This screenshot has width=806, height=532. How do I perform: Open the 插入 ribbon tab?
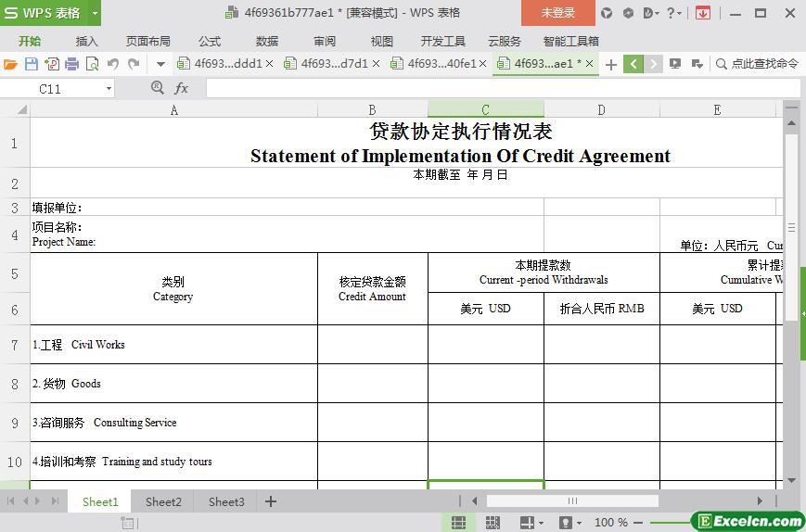tap(86, 41)
